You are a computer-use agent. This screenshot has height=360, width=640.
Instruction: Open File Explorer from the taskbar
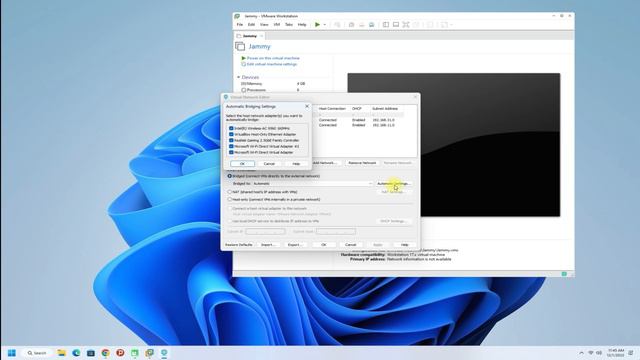(x=62, y=353)
